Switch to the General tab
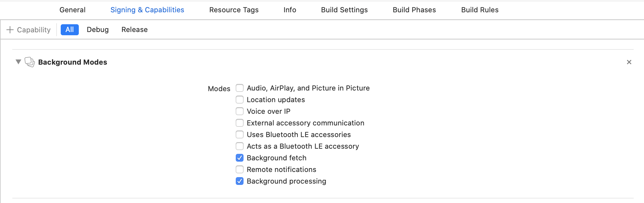This screenshot has height=203, width=644. (72, 10)
